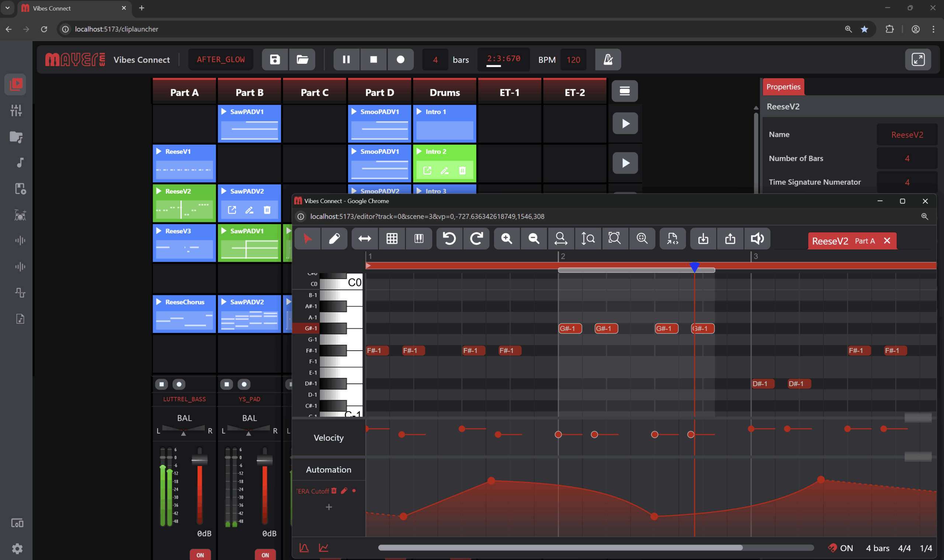Open project folder icon in top bar
Image resolution: width=944 pixels, height=560 pixels.
(x=302, y=60)
